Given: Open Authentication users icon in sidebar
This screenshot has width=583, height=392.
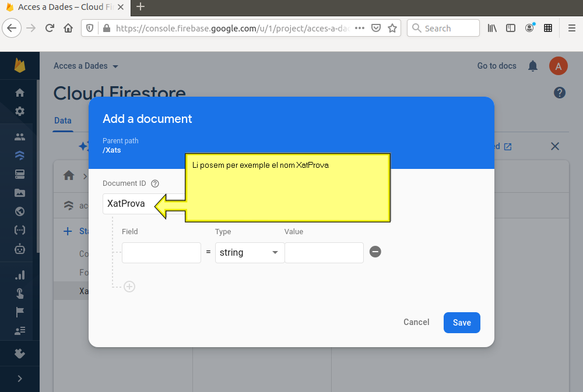Looking at the screenshot, I should (x=20, y=137).
